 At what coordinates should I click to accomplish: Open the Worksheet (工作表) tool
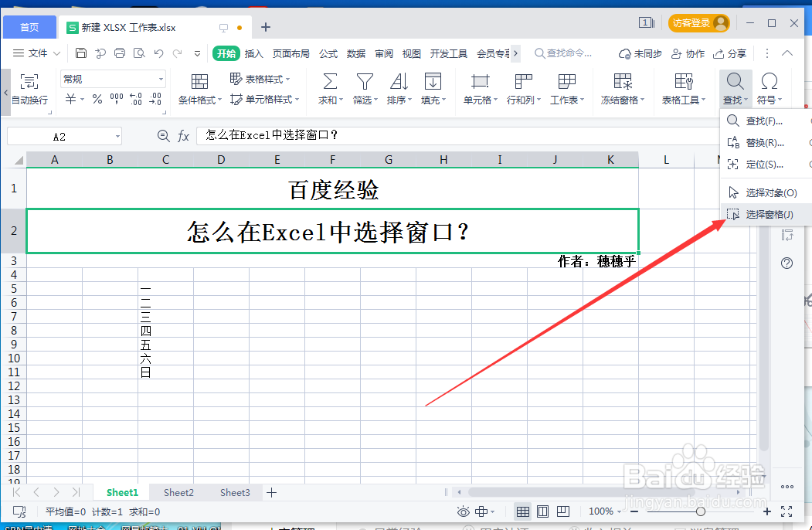pos(566,89)
